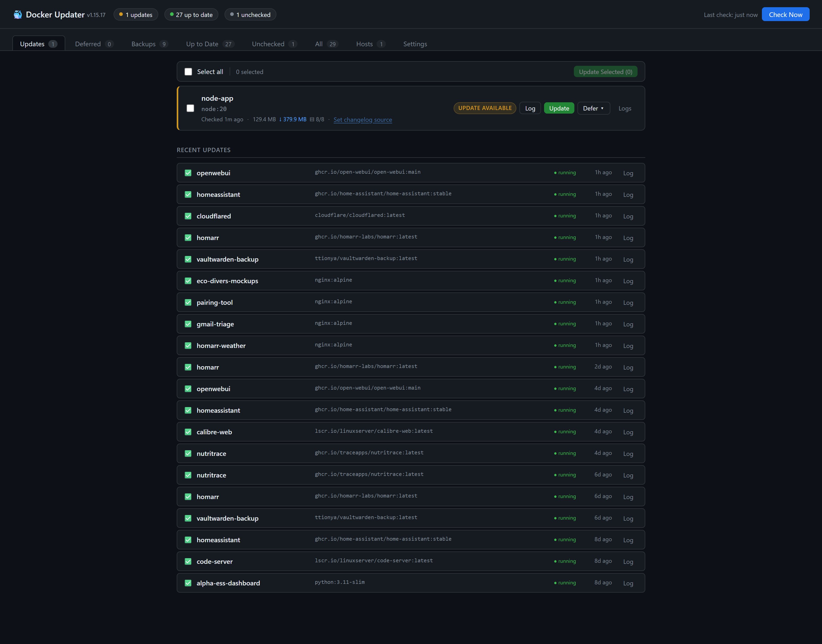Click lscr.io/linuxserver/code-server:latest text
The height and width of the screenshot is (644, 822).
coord(373,561)
